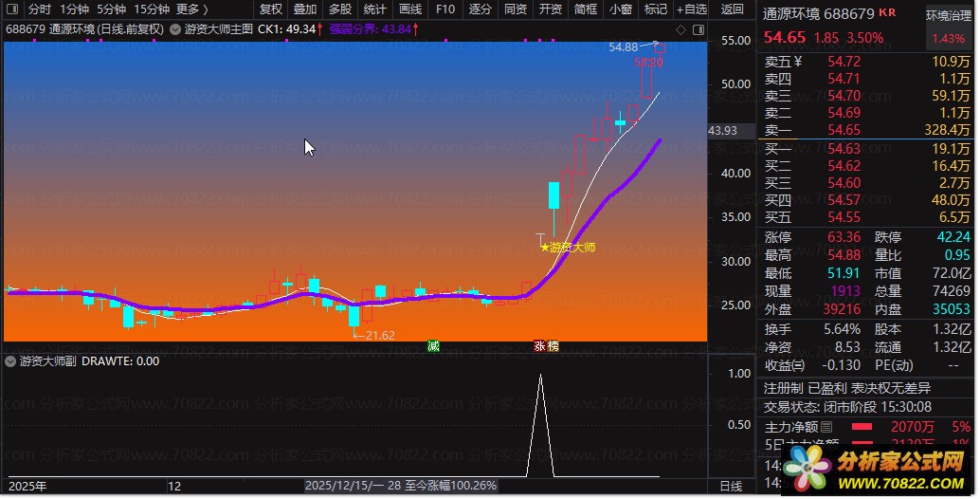Click the 榜 marker under chart
The width and height of the screenshot is (980, 499).
pyautogui.click(x=553, y=346)
